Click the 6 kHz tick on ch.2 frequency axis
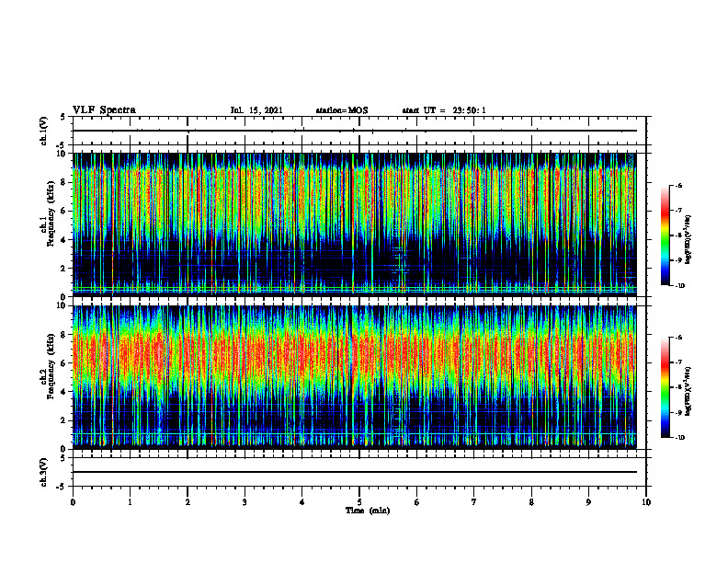Screen dimensions: 728x563 click(64, 363)
